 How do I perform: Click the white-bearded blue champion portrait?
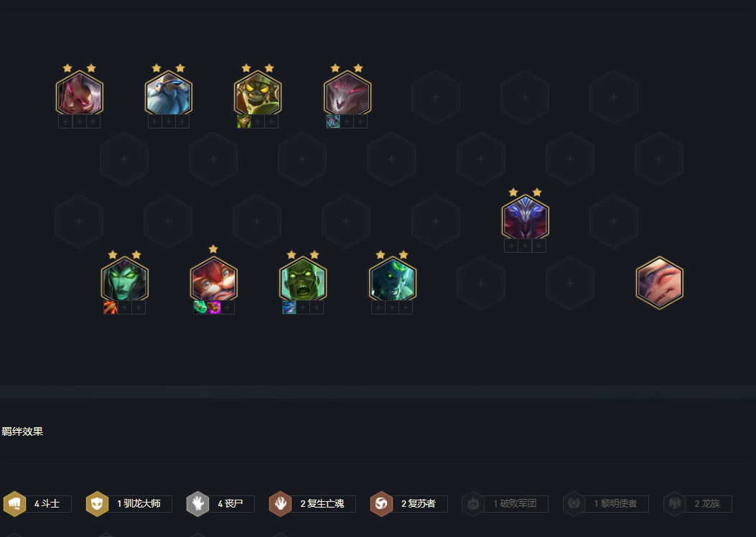pyautogui.click(x=168, y=93)
